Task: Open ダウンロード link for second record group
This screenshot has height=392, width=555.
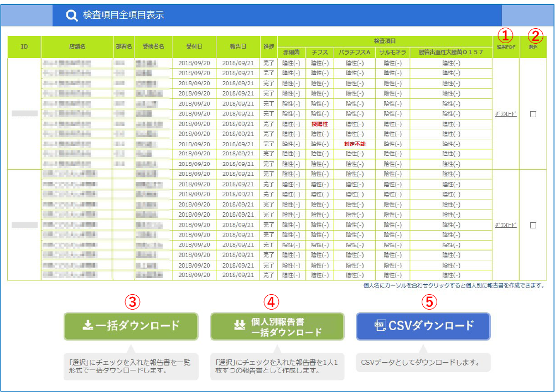Action: pos(505,225)
